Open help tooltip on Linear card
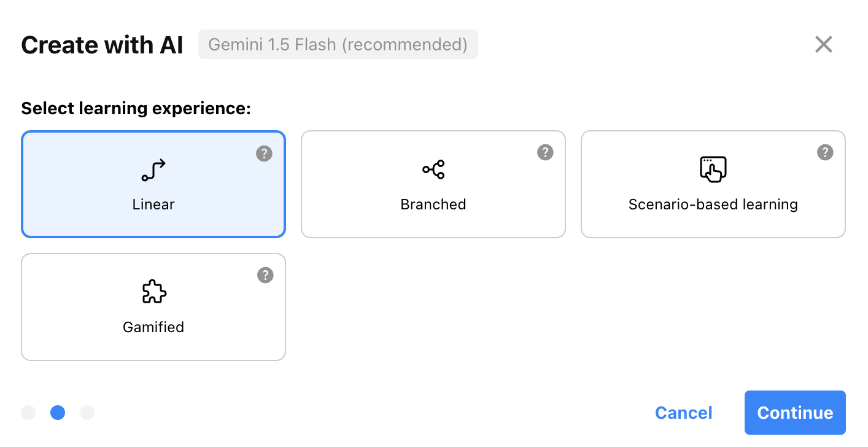This screenshot has width=868, height=447. click(264, 153)
